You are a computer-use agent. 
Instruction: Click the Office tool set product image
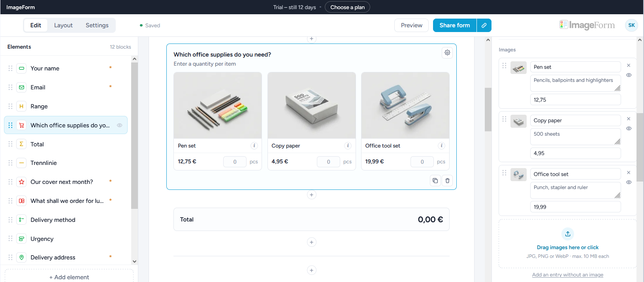pos(405,105)
